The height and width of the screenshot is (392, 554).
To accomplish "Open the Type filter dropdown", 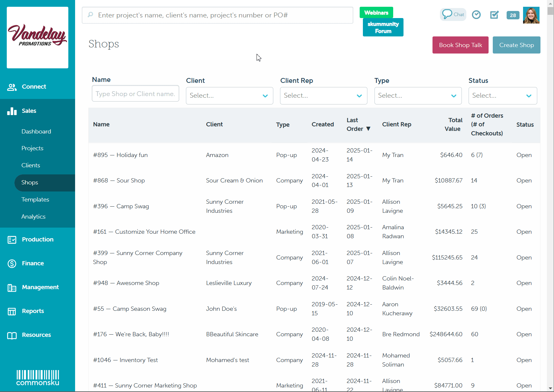I will coord(418,96).
